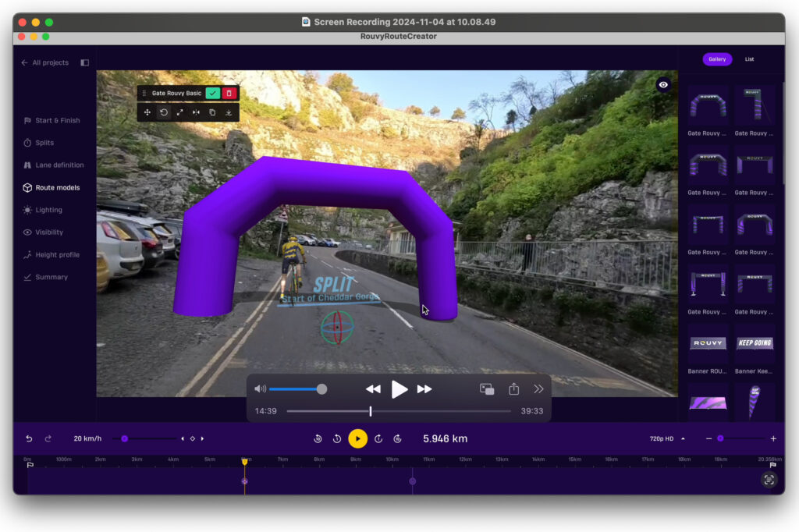
Task: Mute the QuickTime player volume icon
Action: tap(260, 389)
